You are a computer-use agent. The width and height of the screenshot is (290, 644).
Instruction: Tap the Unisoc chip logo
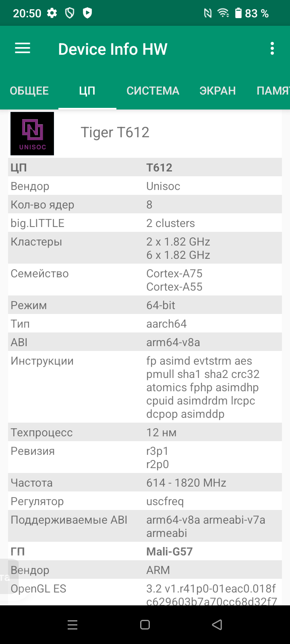click(32, 134)
